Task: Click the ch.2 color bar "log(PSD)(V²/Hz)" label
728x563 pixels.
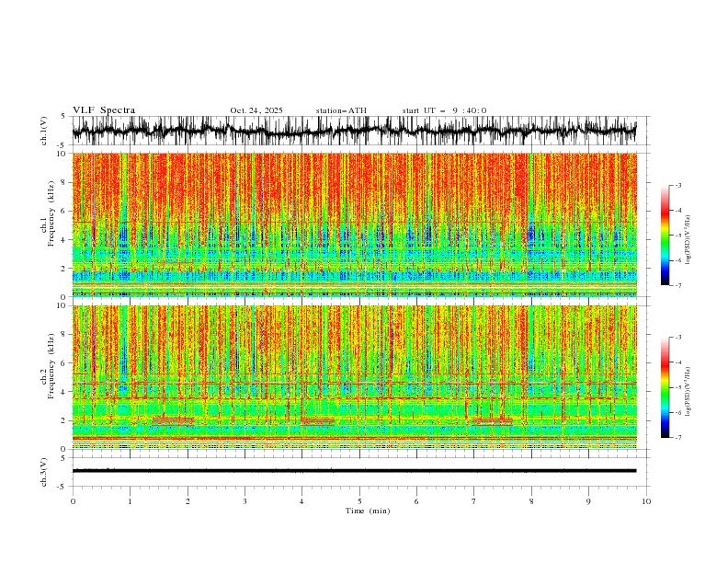Action: click(x=688, y=391)
